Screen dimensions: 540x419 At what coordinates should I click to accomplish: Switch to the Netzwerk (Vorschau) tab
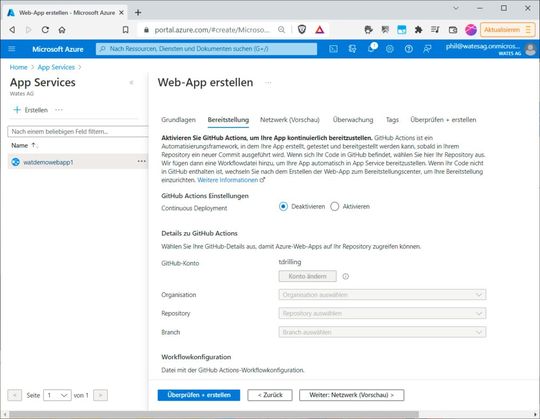290,120
